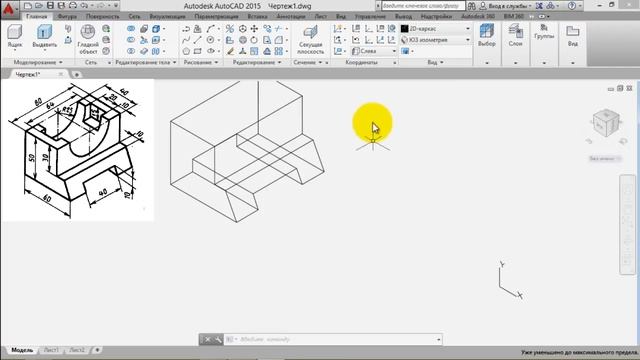Expand the Вид panel title in ribbon
Image resolution: width=640 pixels, height=360 pixels.
coord(435,62)
